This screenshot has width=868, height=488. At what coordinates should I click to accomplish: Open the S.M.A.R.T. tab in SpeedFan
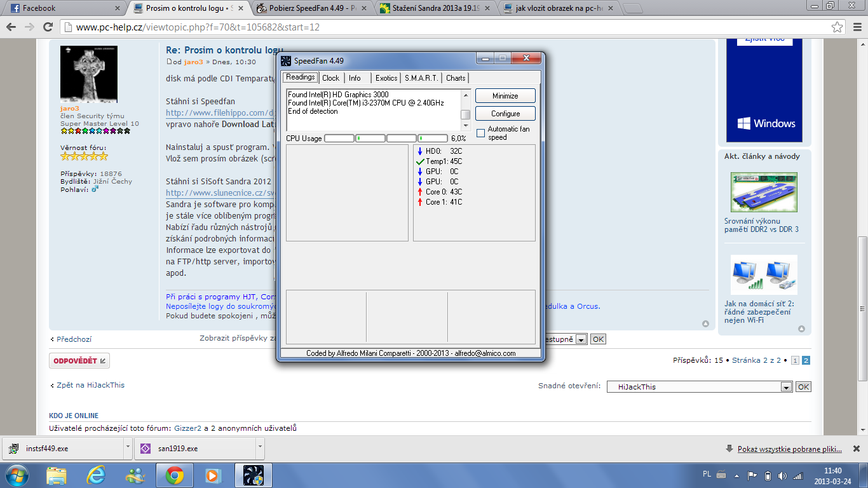(421, 78)
